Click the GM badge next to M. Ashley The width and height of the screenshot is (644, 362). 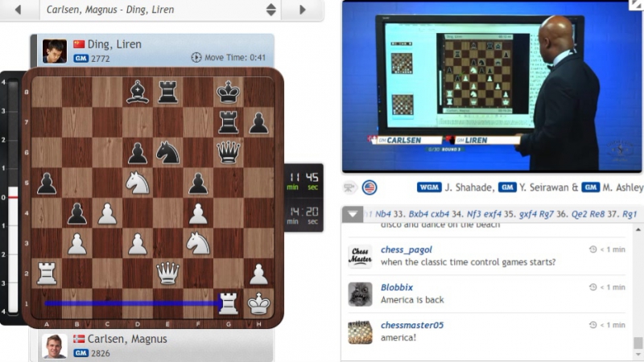(591, 187)
